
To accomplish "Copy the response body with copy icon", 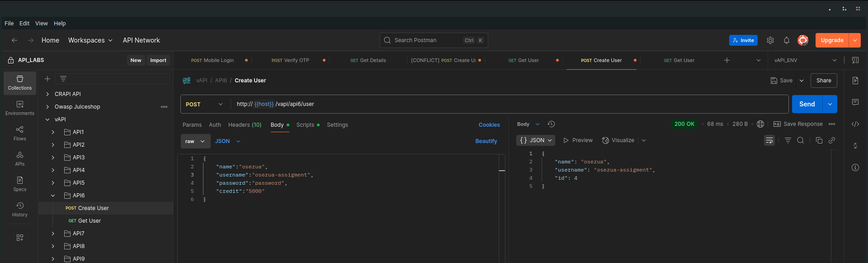I will tap(819, 140).
